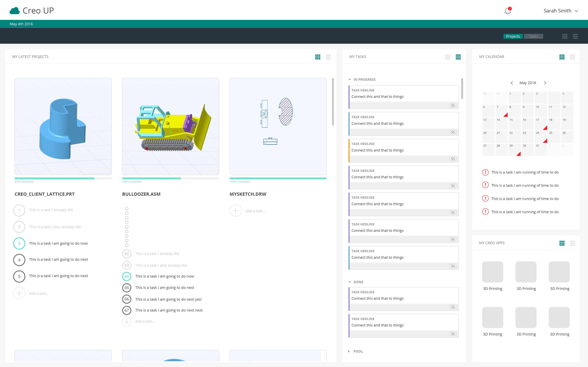The height and width of the screenshot is (367, 588).
Task: Toggle task 64 circle in BULLDOZER.ASM
Action: point(127,276)
